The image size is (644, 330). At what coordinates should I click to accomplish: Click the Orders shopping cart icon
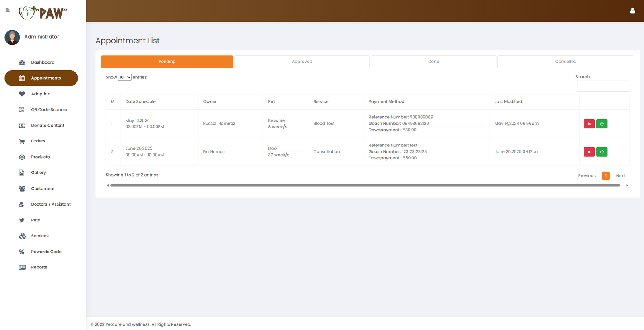22,141
